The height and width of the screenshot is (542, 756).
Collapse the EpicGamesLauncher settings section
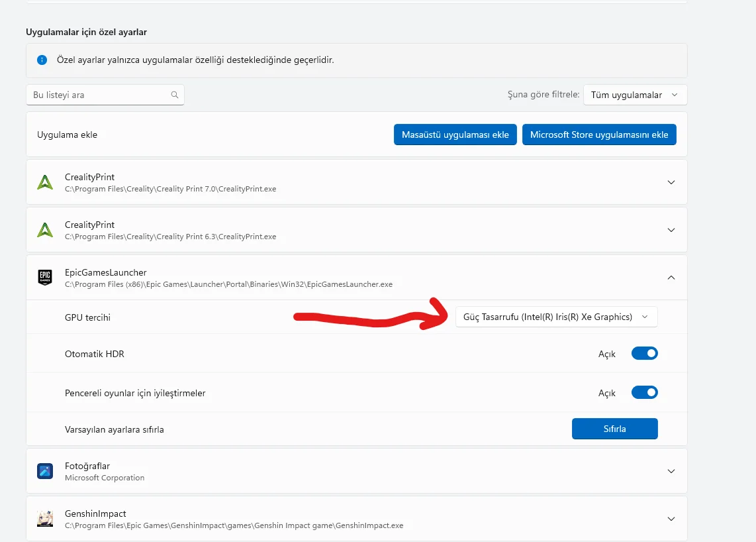coord(671,278)
